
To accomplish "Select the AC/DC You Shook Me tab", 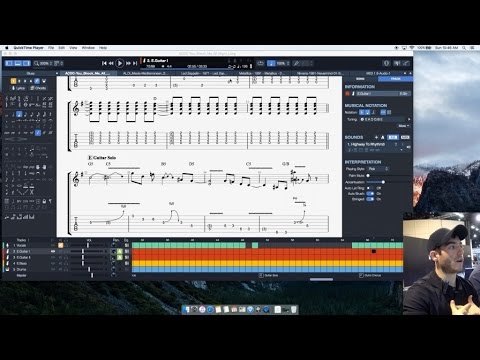I will [x=87, y=73].
